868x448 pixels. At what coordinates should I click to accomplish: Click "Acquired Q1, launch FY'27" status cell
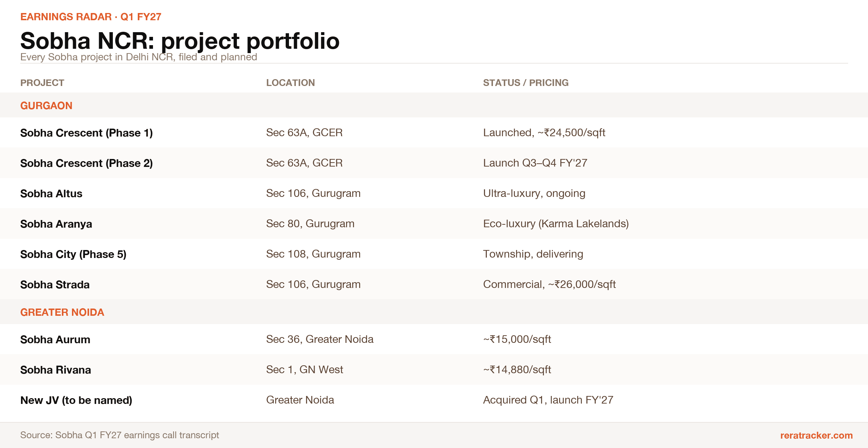[x=548, y=400]
